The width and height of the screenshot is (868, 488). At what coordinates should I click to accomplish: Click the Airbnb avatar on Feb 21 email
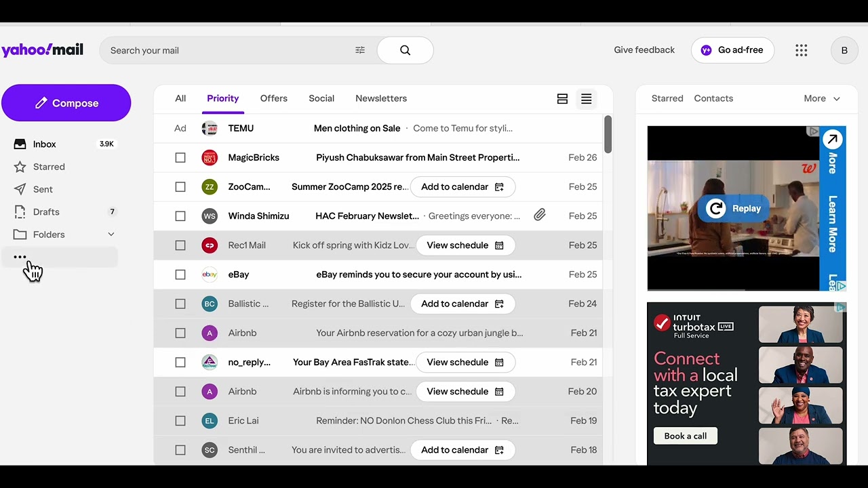210,333
